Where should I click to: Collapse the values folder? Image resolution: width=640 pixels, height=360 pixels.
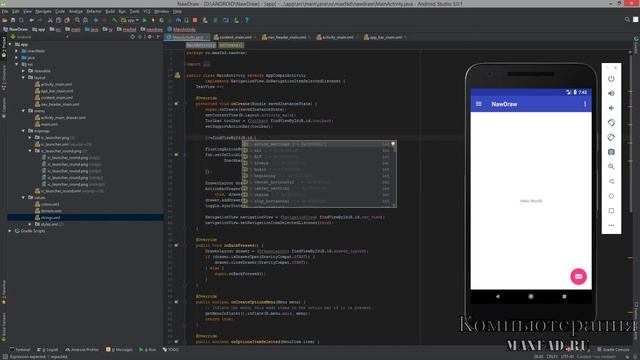click(x=23, y=198)
